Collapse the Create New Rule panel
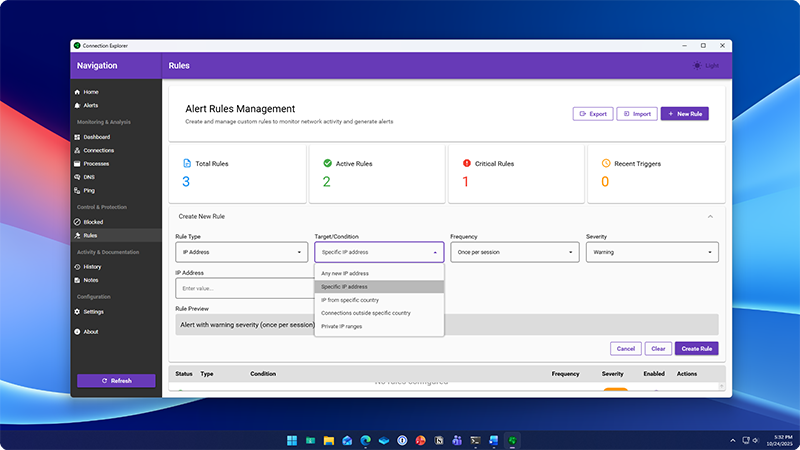This screenshot has height=450, width=800. (x=710, y=216)
